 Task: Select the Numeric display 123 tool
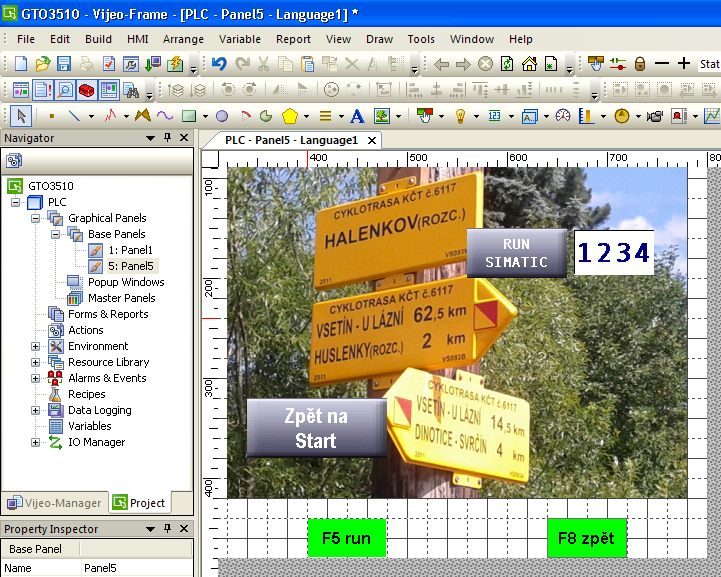coord(494,116)
